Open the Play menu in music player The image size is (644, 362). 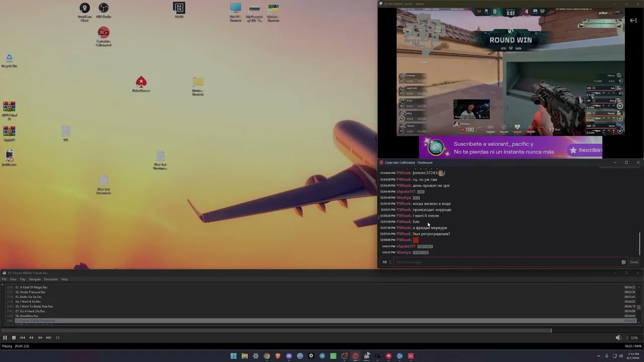click(x=23, y=279)
